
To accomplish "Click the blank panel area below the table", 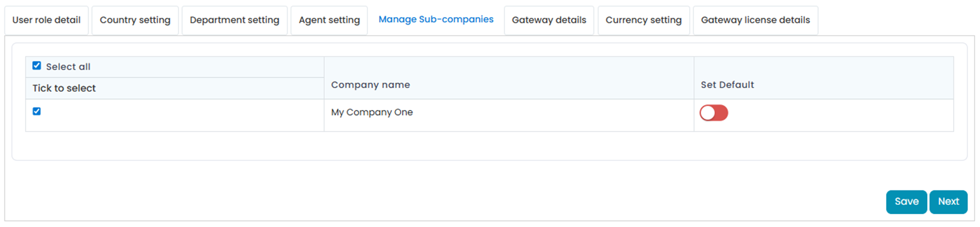I will (x=489, y=146).
